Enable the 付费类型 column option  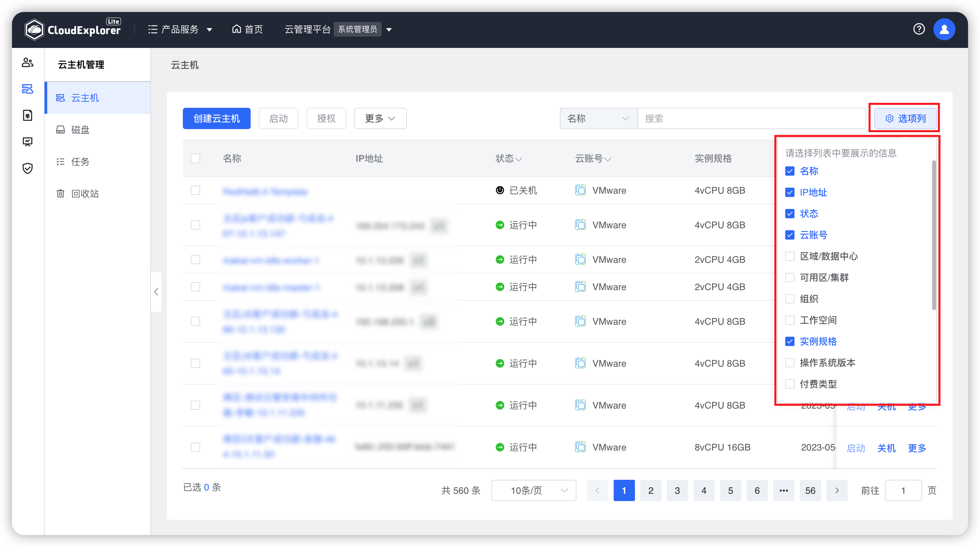(x=790, y=384)
